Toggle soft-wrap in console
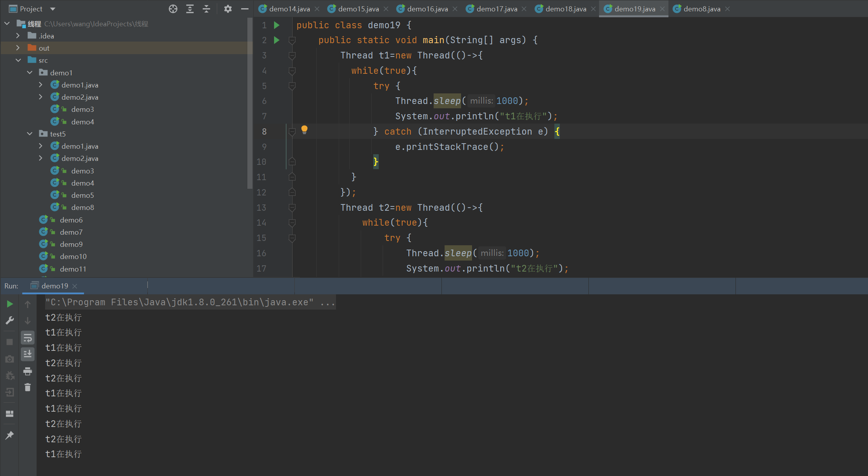This screenshot has width=868, height=476. (27, 338)
